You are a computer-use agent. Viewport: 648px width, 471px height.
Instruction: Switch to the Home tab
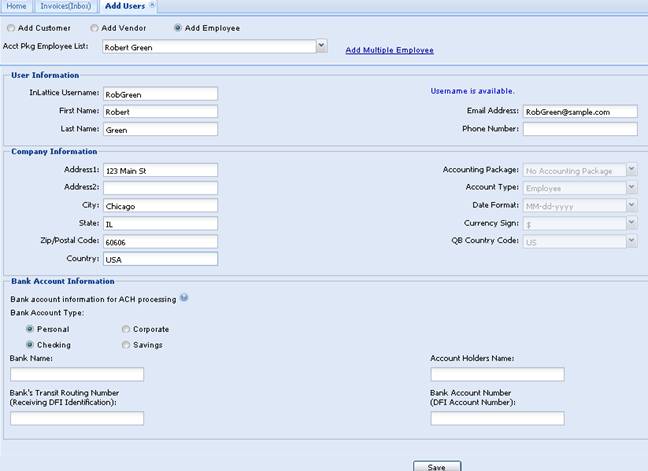15,7
